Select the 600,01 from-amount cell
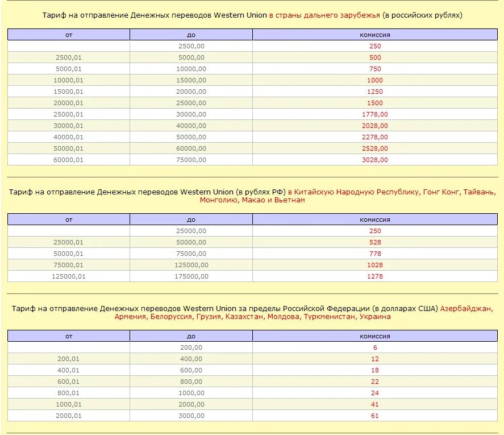The height and width of the screenshot is (435, 504). coord(68,382)
